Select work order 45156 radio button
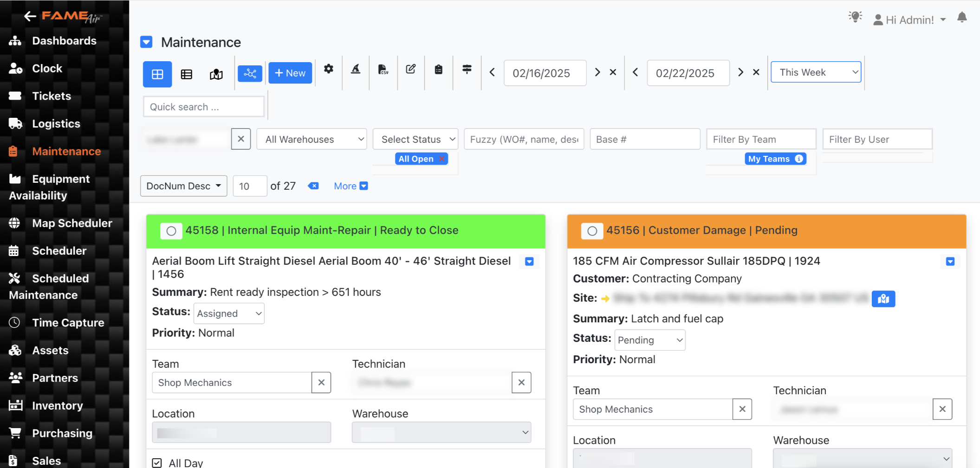The width and height of the screenshot is (980, 468). tap(592, 231)
